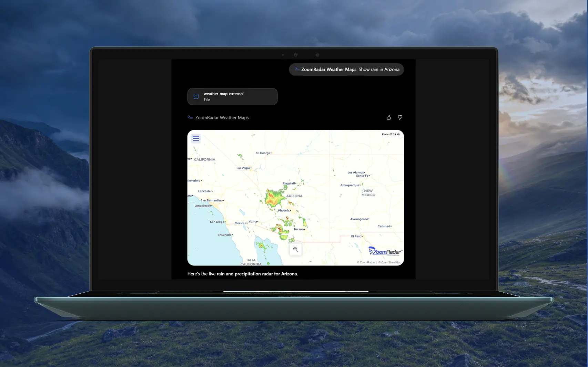Click the 'Radar 07:24 AM' timestamp
This screenshot has width=588, height=367.
click(x=391, y=134)
